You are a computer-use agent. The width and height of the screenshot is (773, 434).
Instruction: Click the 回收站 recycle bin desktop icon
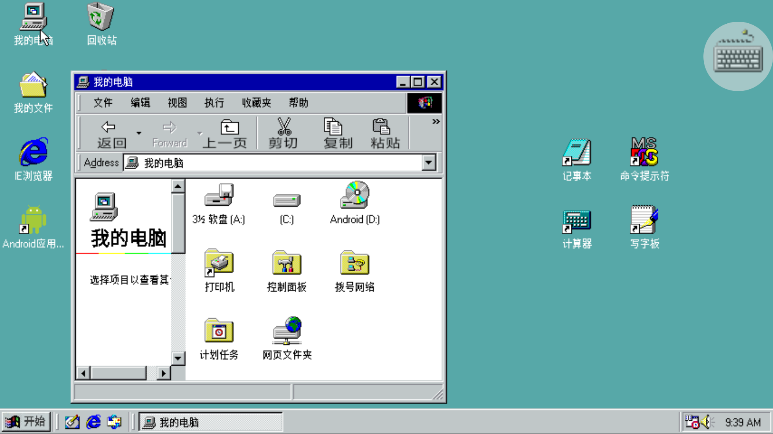point(100,18)
